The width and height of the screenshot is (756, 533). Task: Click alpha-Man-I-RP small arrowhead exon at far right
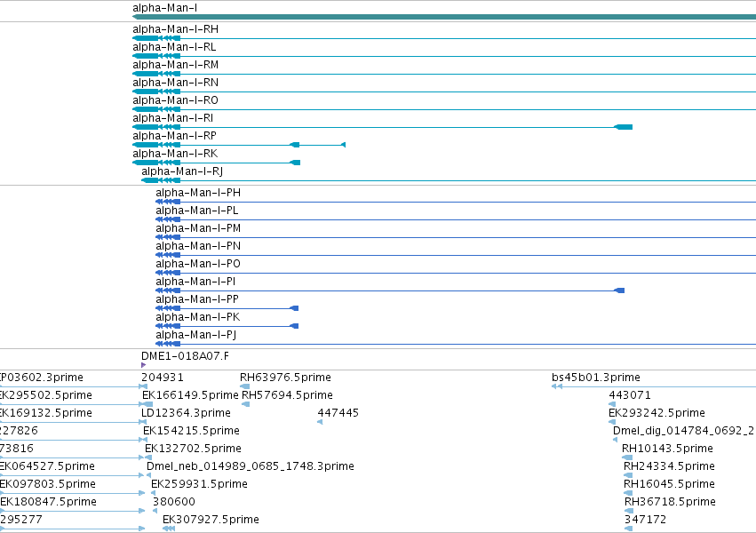(x=343, y=145)
